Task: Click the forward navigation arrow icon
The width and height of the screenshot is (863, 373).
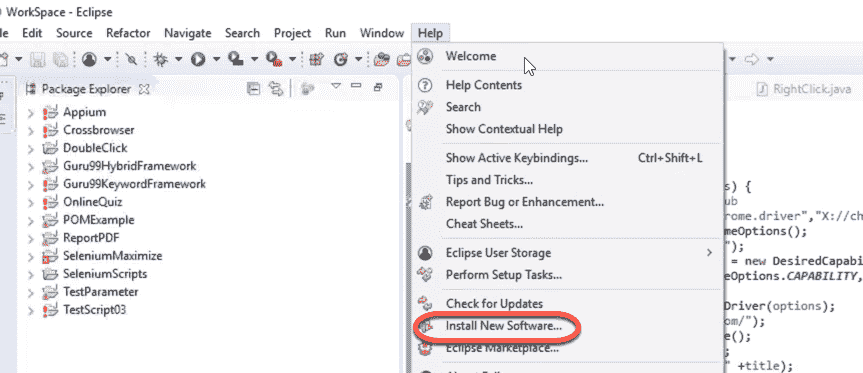Action: pos(751,59)
